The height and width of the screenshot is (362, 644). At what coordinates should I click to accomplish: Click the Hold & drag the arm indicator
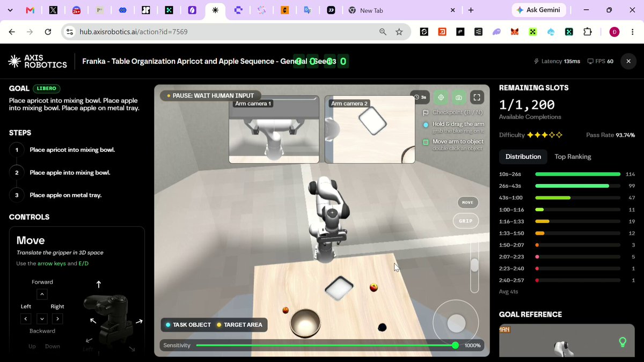click(x=426, y=124)
